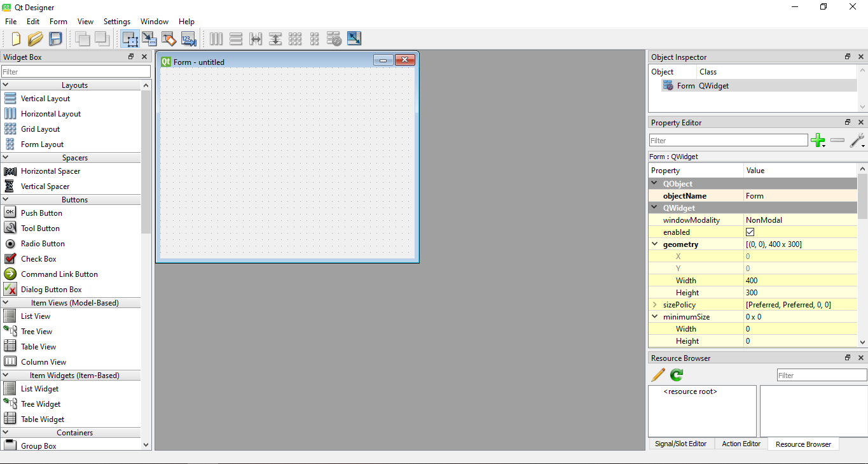Add a dynamic property with green plus
The width and height of the screenshot is (868, 464).
(x=818, y=141)
